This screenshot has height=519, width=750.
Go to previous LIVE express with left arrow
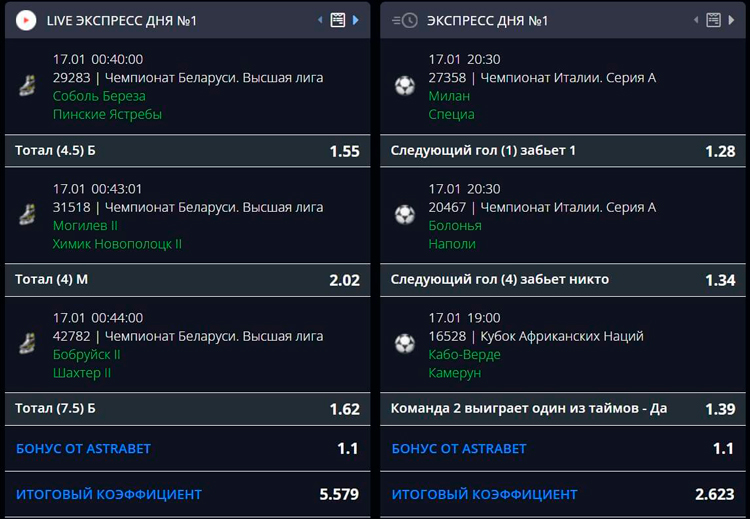click(320, 20)
